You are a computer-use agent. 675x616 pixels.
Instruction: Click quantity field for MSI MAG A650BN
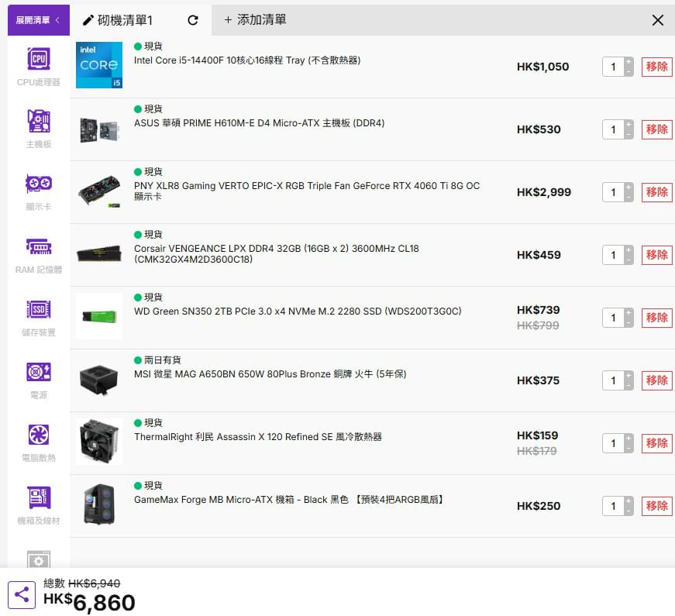613,380
